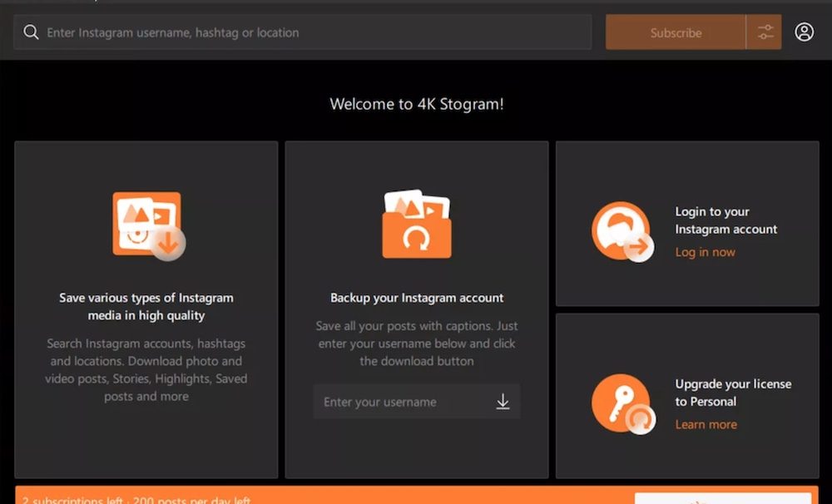Click the orange key license icon
Viewport: 832px width, 504px height.
coord(623,404)
